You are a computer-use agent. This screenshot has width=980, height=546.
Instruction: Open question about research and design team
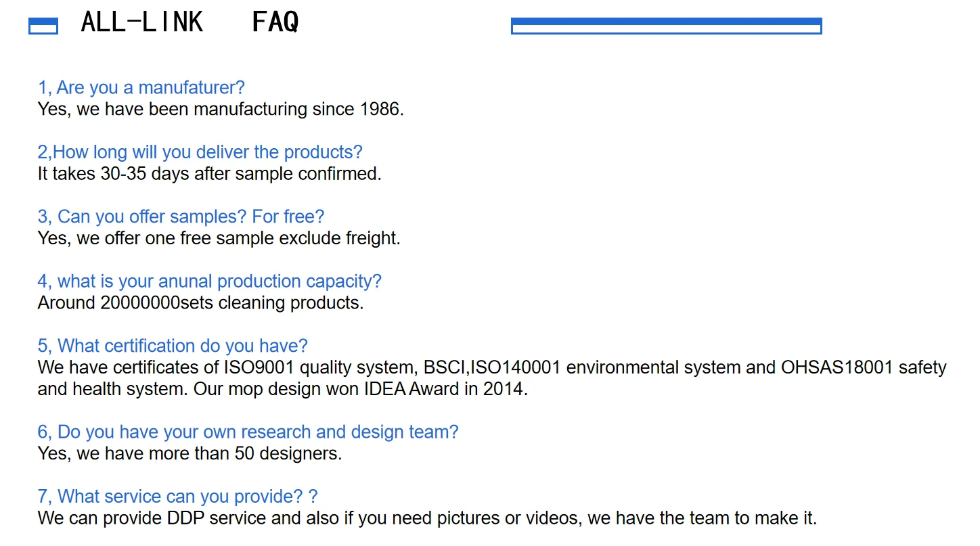(x=248, y=432)
